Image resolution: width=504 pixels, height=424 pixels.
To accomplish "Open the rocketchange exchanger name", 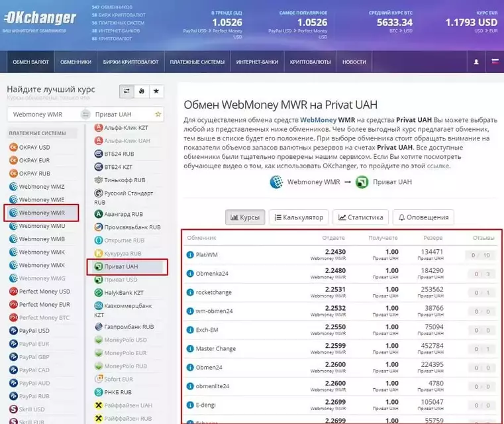I will point(214,293).
